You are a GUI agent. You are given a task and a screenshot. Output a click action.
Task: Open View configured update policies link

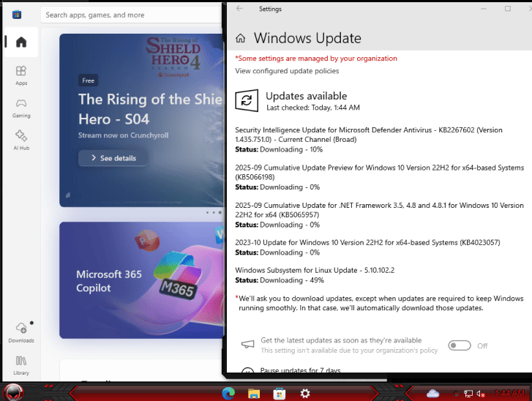(287, 71)
